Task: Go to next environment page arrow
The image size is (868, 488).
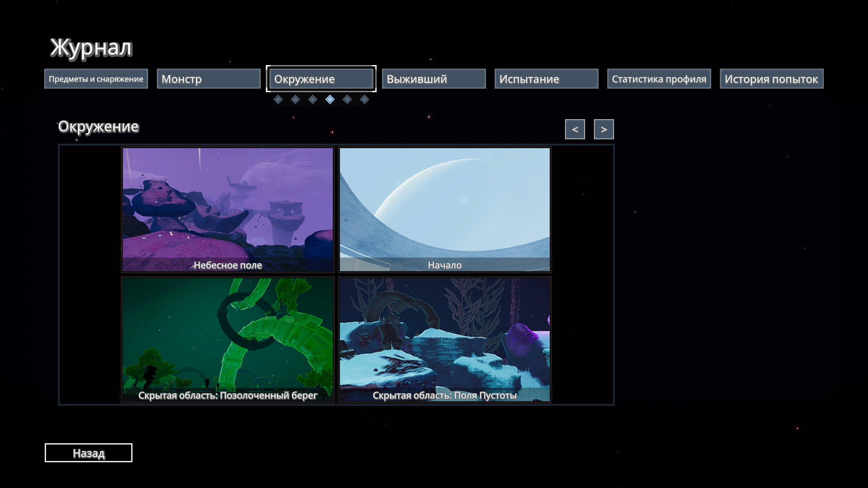Action: pyautogui.click(x=604, y=129)
